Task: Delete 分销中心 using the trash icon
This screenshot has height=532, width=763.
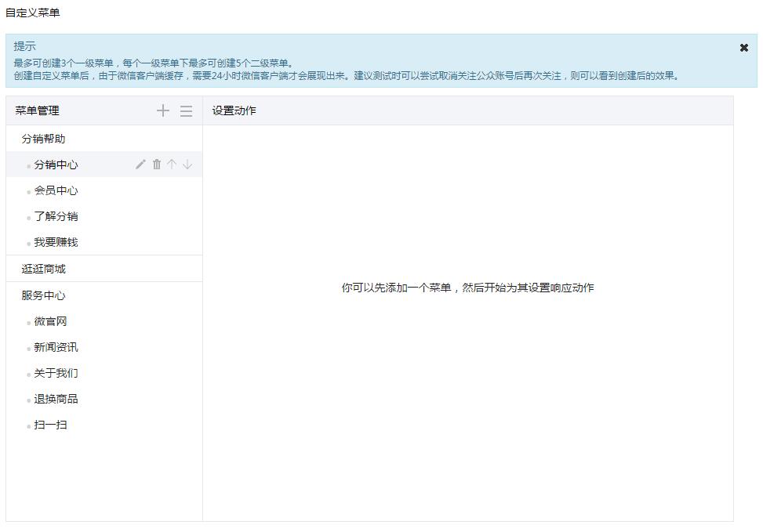Action: tap(157, 165)
